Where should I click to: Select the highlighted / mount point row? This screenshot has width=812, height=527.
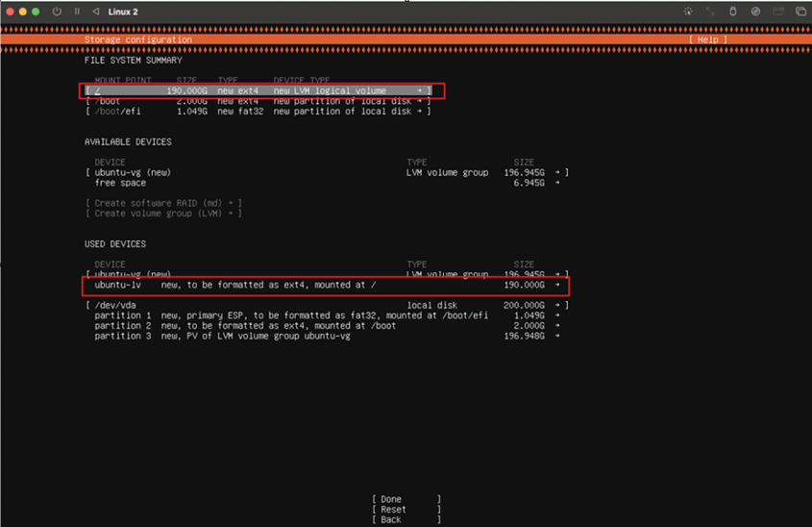[258, 90]
